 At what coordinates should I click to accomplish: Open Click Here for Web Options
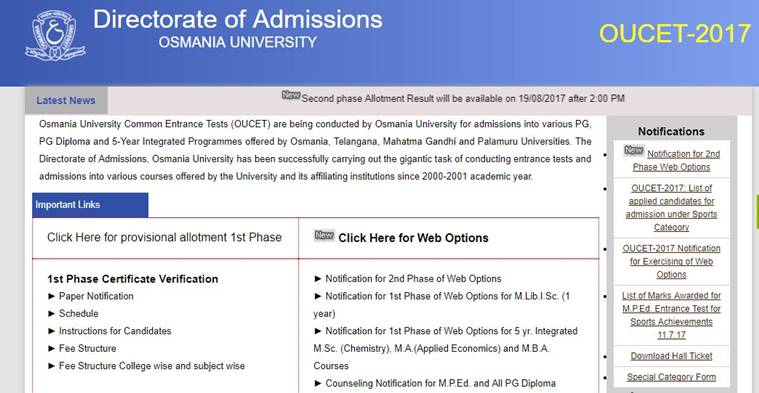point(413,238)
